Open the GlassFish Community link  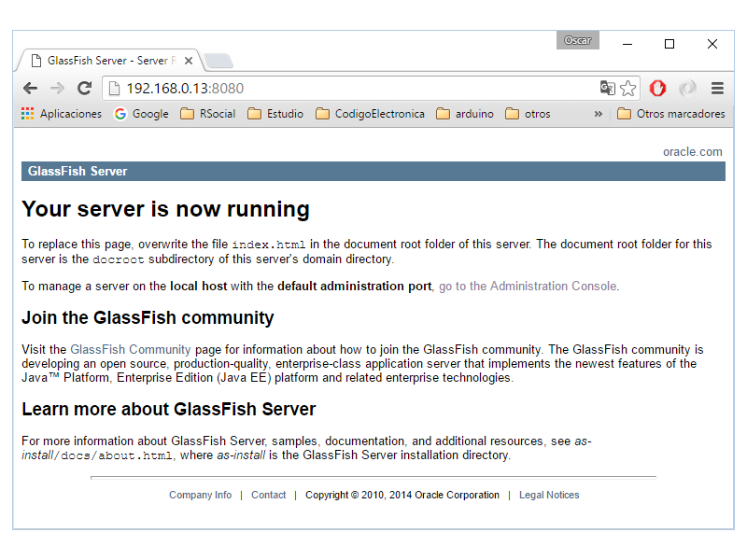tap(131, 349)
